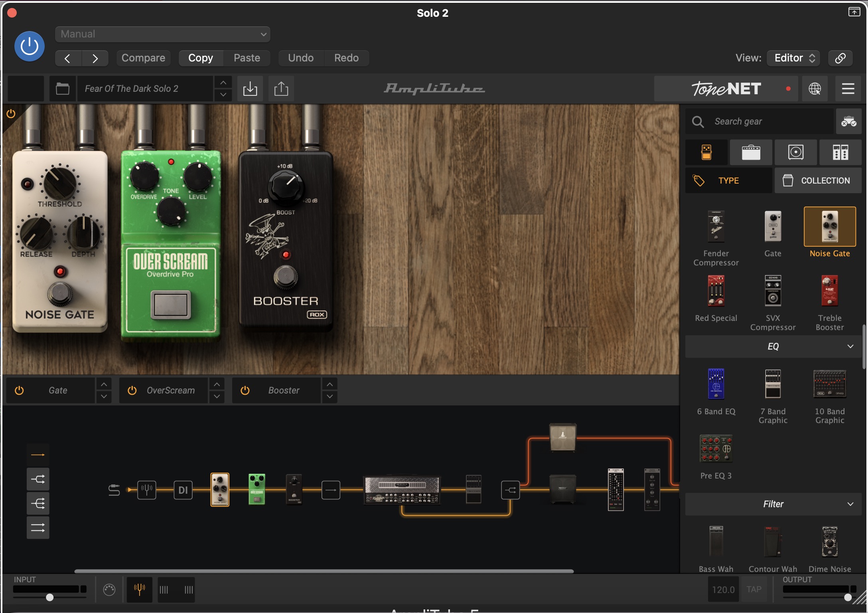Adjust the INPUT level slider

49,597
